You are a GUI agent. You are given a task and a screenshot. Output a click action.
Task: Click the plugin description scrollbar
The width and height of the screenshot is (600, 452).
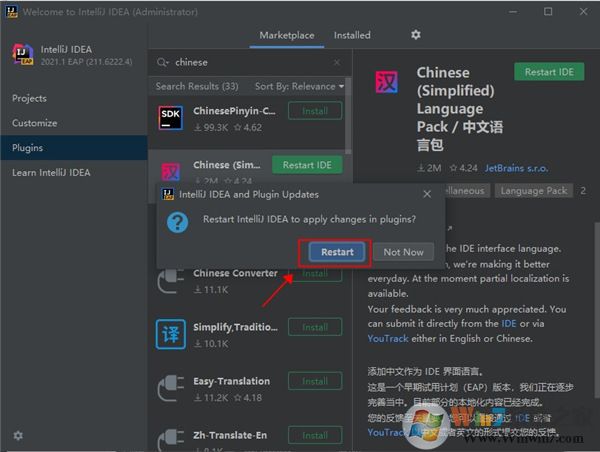tap(597, 310)
